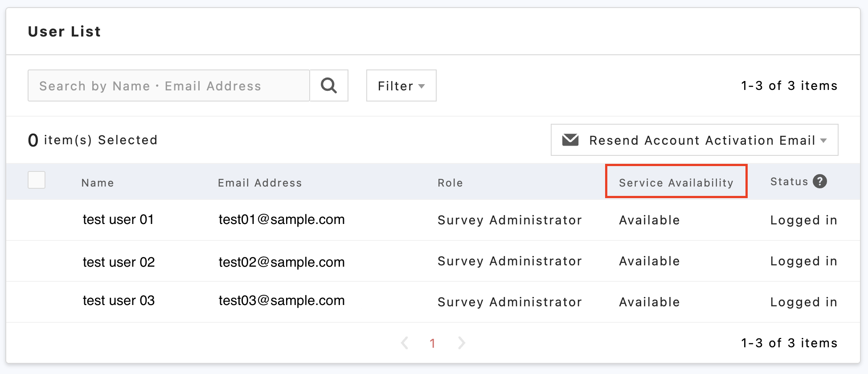The image size is (868, 374).
Task: Select page 1 in pagination
Action: (432, 343)
